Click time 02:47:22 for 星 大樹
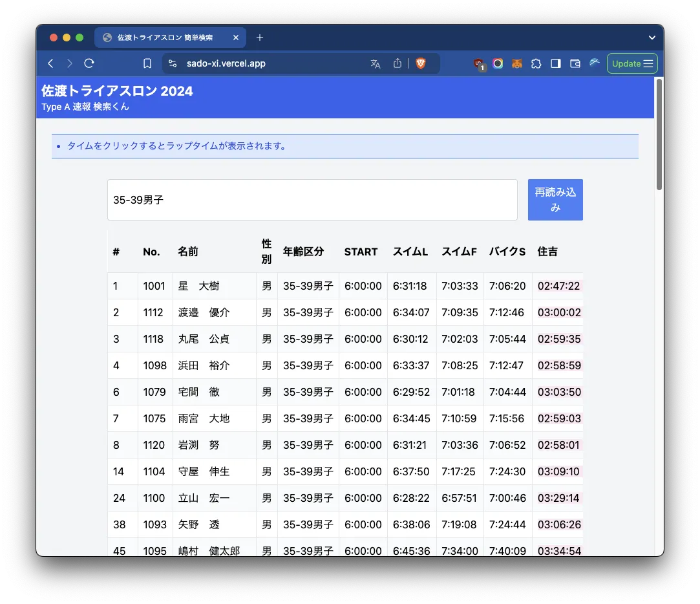This screenshot has height=604, width=700. pos(558,286)
